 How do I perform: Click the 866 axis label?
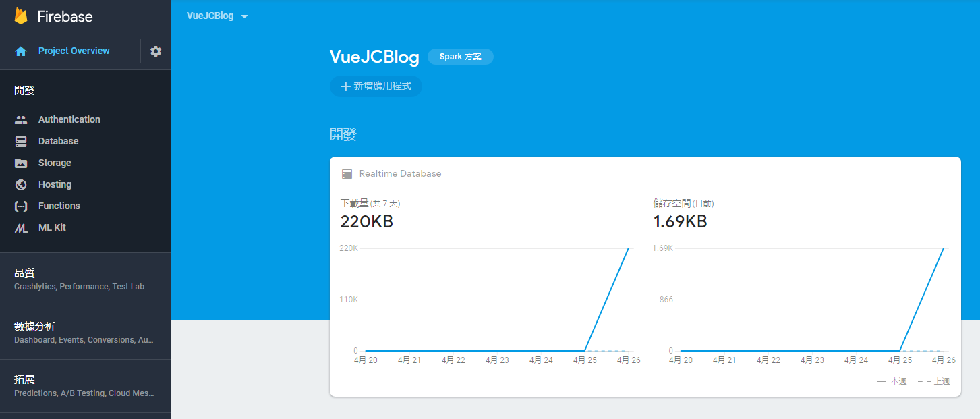(x=666, y=300)
